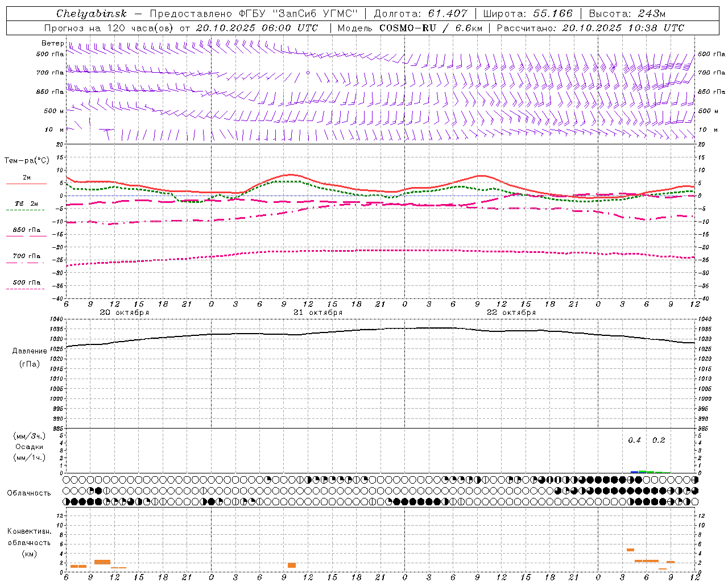
Task: Click the 'Прогноз на 120 часа(ов)' text
Action: [x=110, y=28]
